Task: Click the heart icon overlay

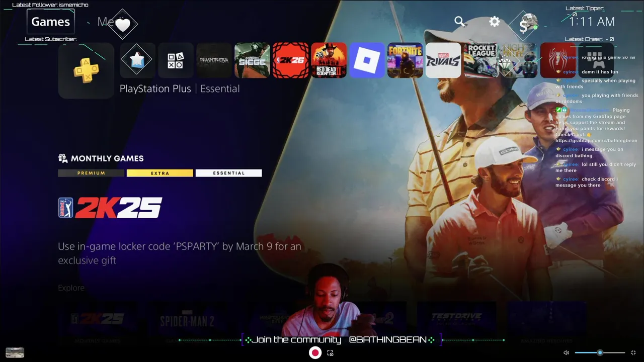Action: pyautogui.click(x=122, y=24)
